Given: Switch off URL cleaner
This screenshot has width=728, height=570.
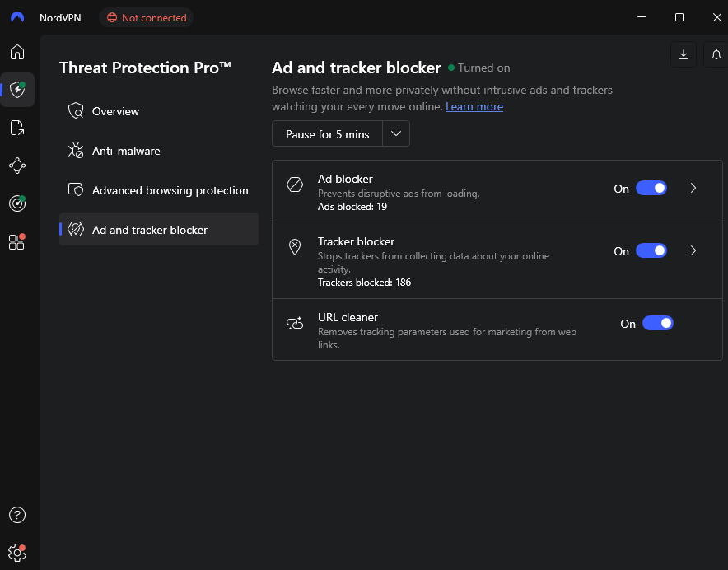Looking at the screenshot, I should 657,323.
